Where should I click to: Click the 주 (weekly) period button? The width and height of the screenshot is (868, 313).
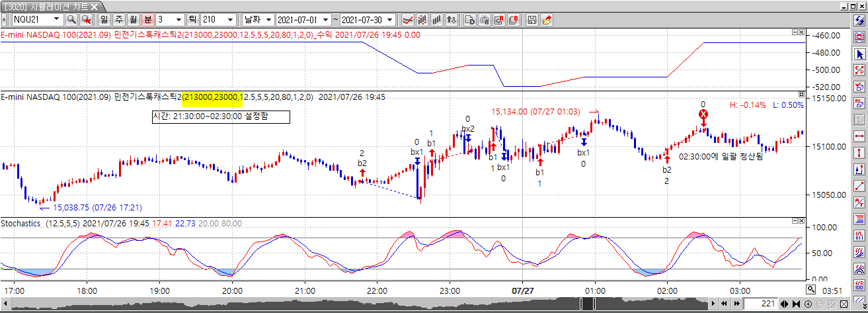(118, 20)
